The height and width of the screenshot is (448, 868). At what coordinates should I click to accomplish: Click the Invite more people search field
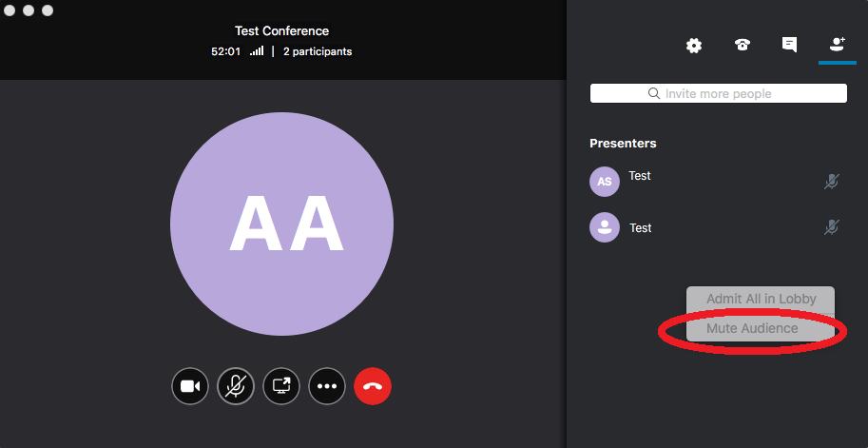[x=718, y=93]
